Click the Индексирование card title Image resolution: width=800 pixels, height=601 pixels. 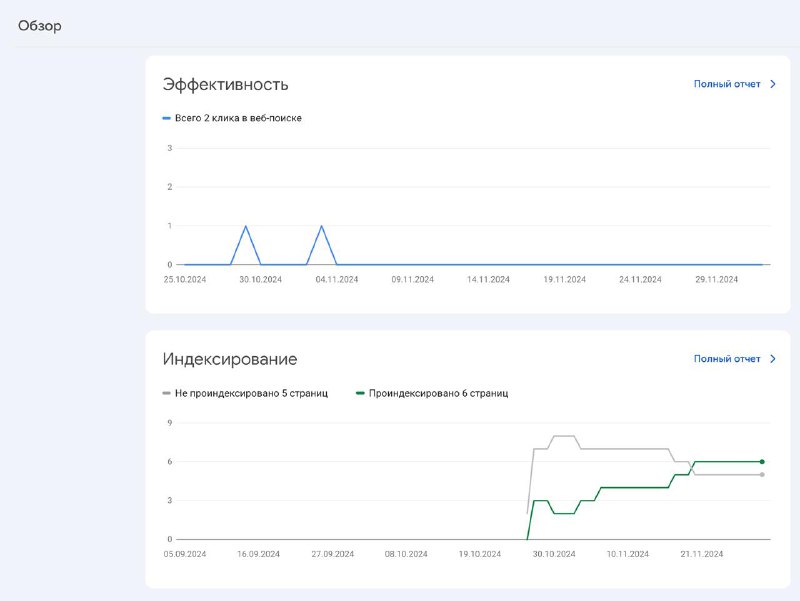pos(229,359)
